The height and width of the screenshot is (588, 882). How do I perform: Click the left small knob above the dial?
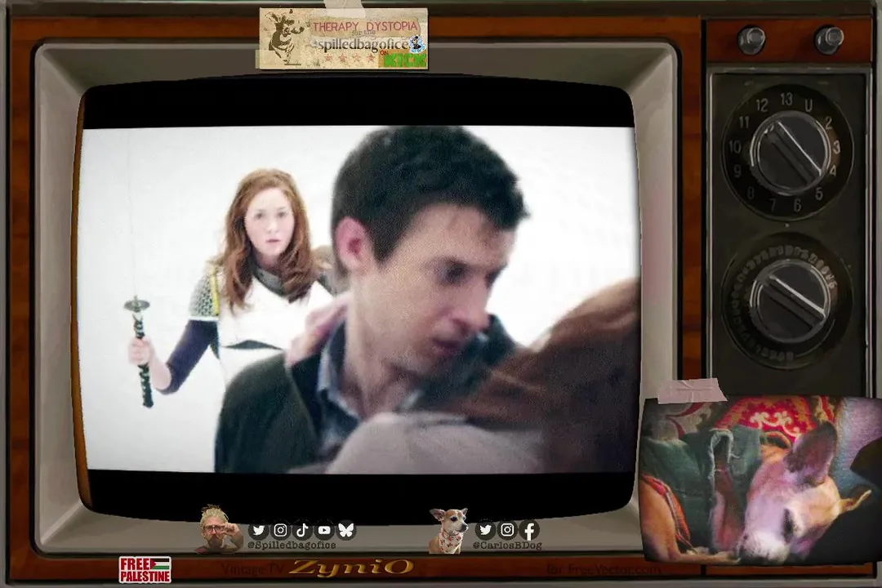(x=751, y=41)
